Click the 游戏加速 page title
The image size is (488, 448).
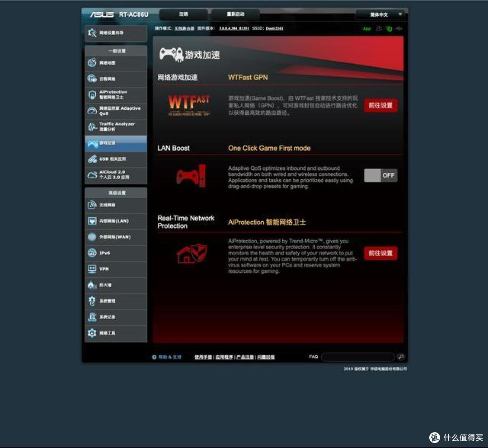pos(202,55)
